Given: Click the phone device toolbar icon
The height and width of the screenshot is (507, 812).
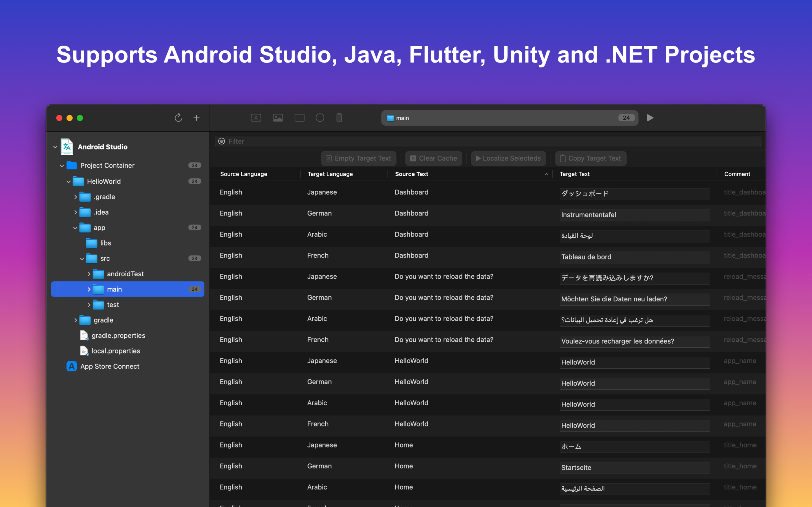Looking at the screenshot, I should (339, 118).
